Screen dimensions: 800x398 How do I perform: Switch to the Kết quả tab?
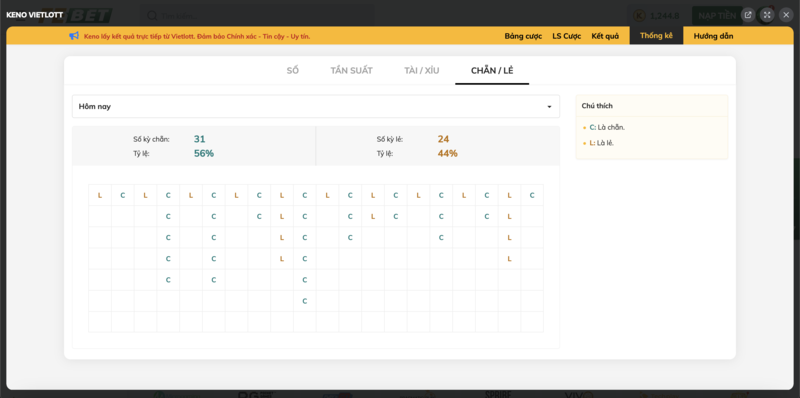pos(605,36)
